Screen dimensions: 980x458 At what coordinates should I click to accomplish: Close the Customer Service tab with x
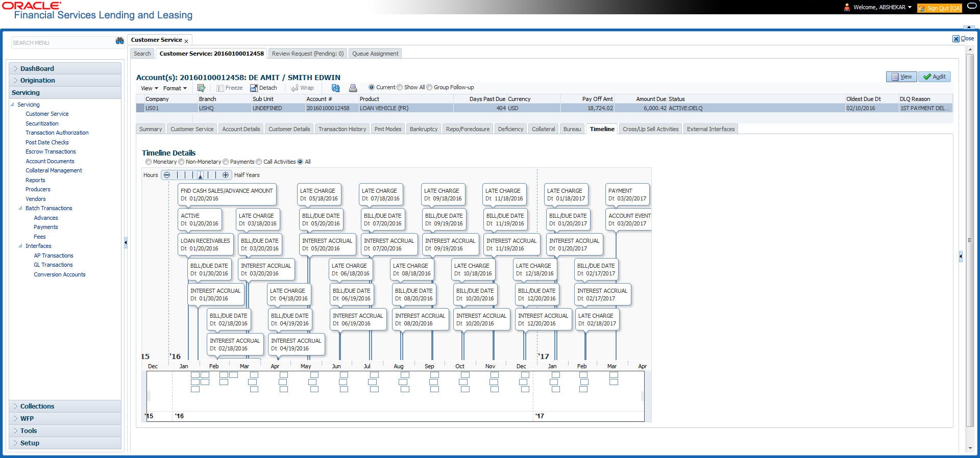point(186,41)
